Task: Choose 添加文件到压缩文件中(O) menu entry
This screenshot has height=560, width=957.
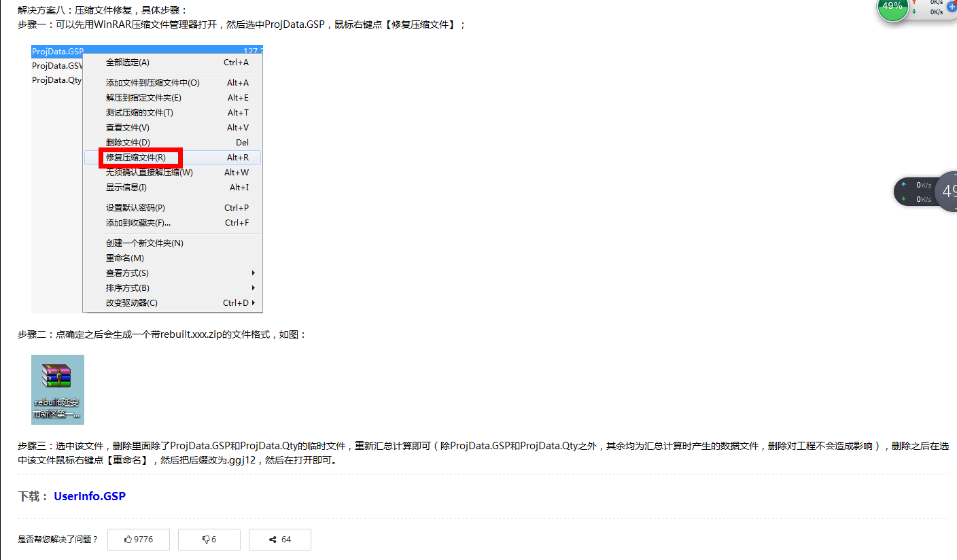Action: (x=173, y=83)
